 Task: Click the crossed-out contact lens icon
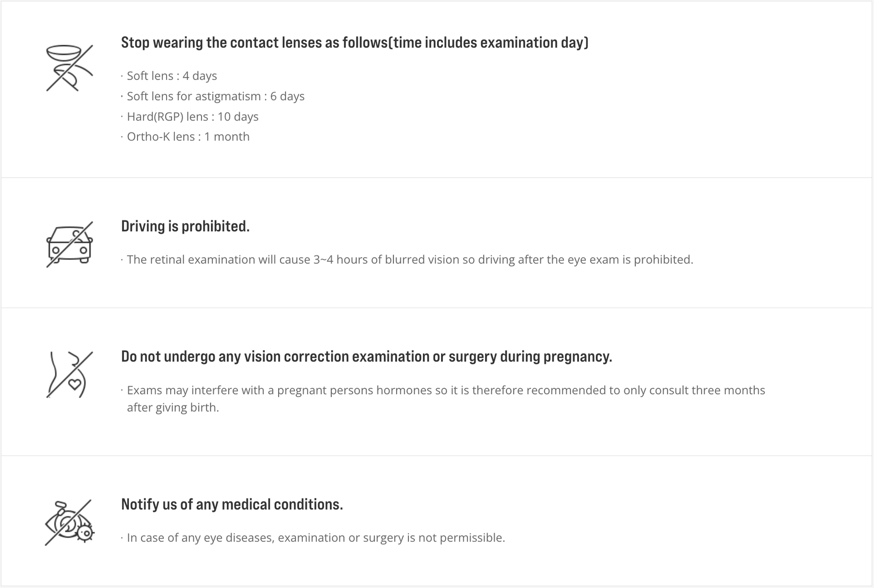pos(70,68)
